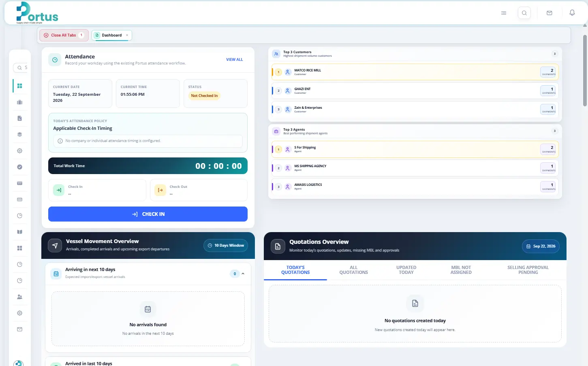Click the Top 3 Customers header icon
Screen dimensions: 588x366
click(x=276, y=54)
